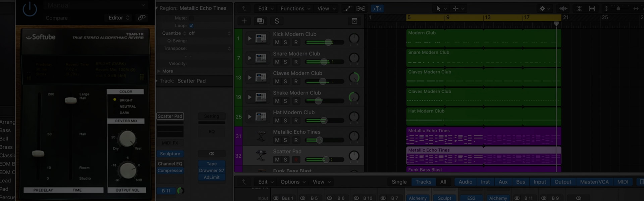The height and width of the screenshot is (201, 644).
Task: Enable the highlighted snap/catch playhead icon
Action: (377, 9)
